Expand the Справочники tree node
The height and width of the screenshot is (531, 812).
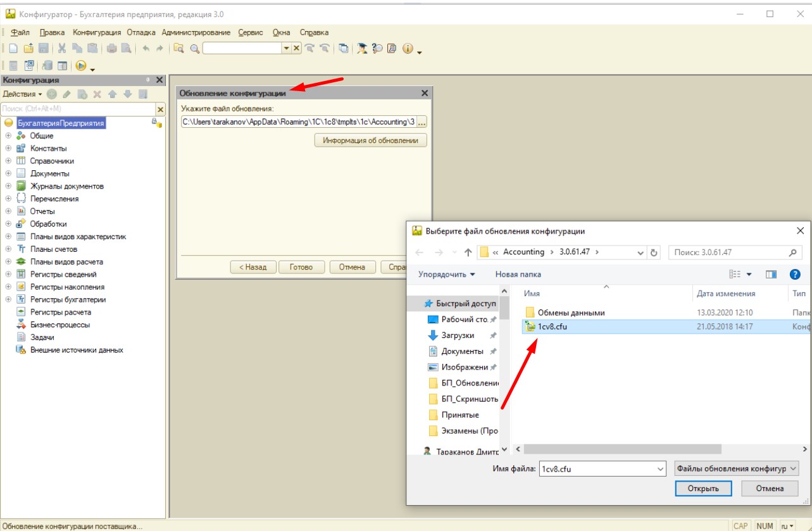(8, 161)
